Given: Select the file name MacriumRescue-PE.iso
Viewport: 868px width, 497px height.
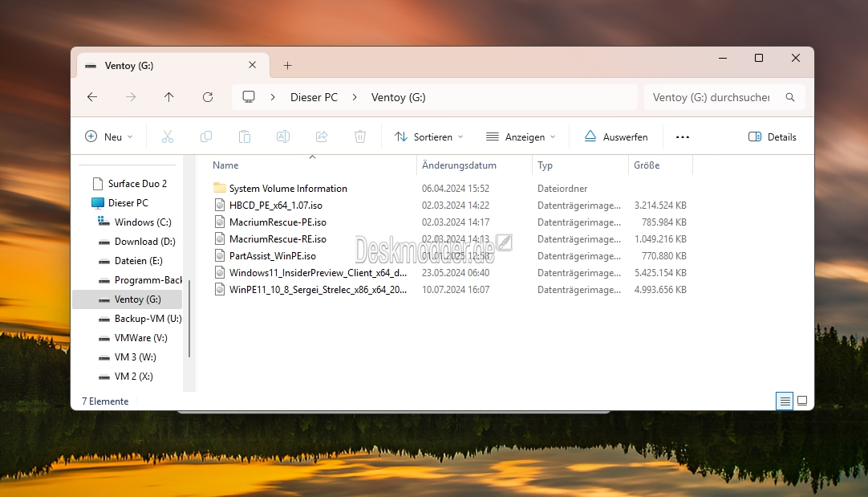Looking at the screenshot, I should click(x=278, y=222).
